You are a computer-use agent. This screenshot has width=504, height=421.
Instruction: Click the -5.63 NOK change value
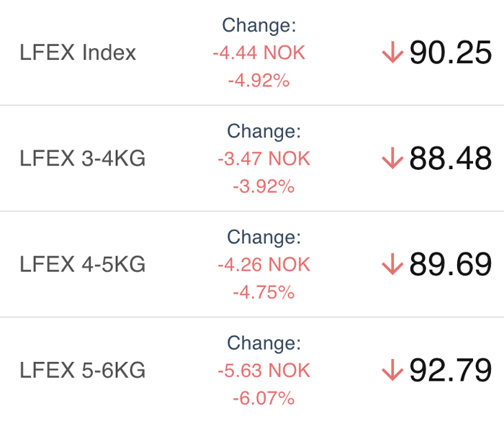264,371
